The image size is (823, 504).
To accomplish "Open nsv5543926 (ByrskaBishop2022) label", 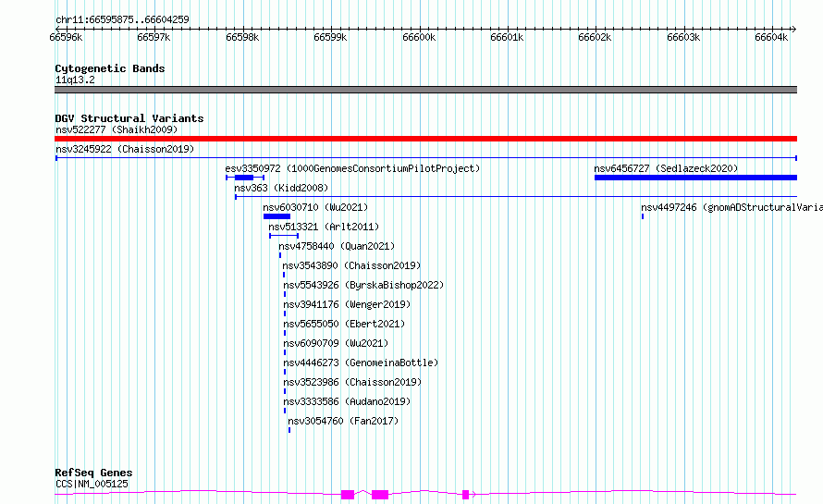I will [x=363, y=285].
